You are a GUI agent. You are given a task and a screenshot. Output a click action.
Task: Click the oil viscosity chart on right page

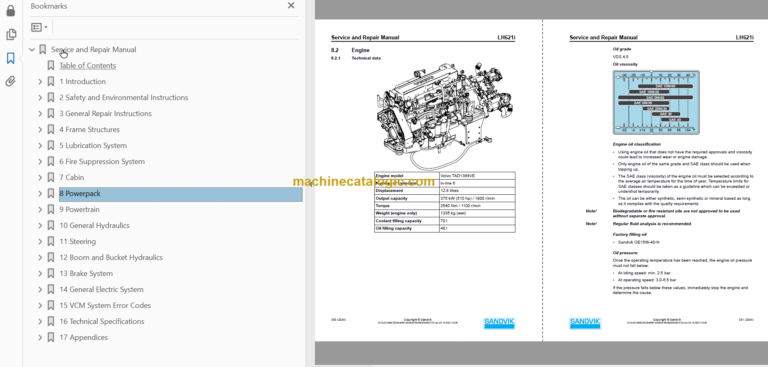(656, 103)
